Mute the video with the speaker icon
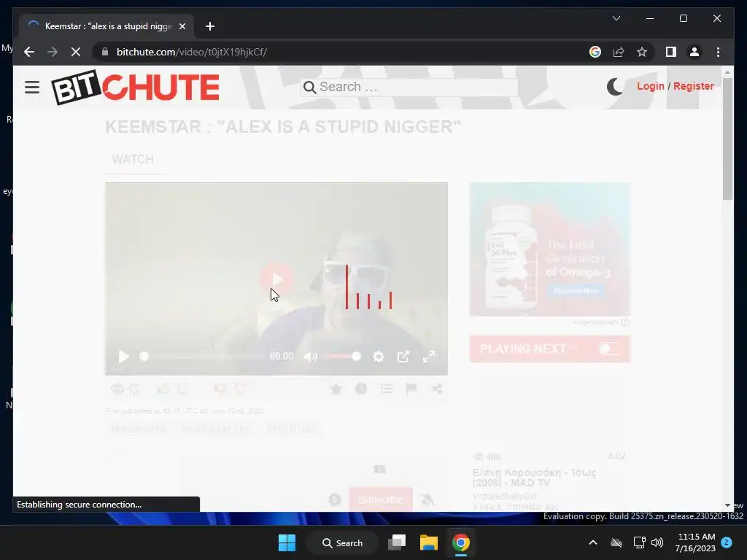The image size is (747, 560). pyautogui.click(x=311, y=357)
